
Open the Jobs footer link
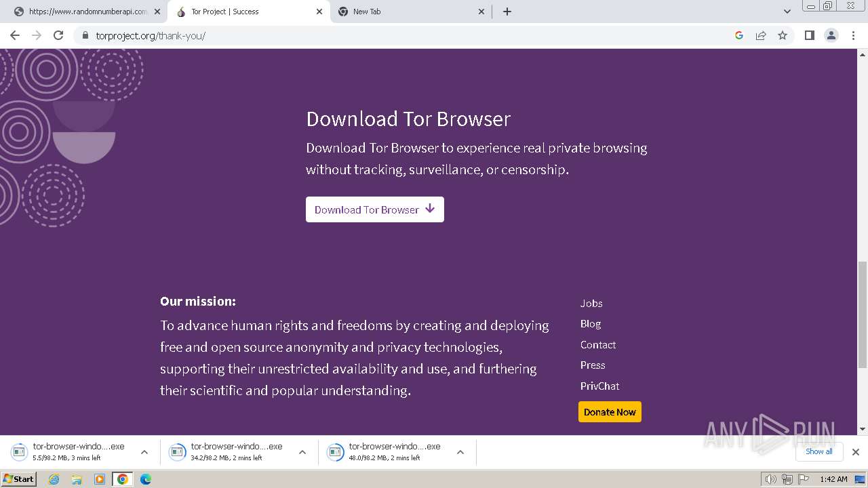(591, 303)
